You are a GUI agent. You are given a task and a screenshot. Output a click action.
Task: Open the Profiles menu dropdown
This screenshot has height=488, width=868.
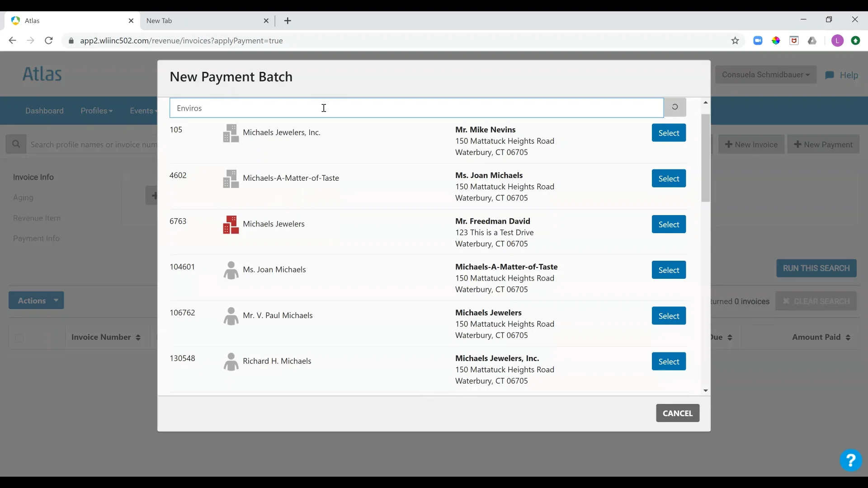coord(96,111)
